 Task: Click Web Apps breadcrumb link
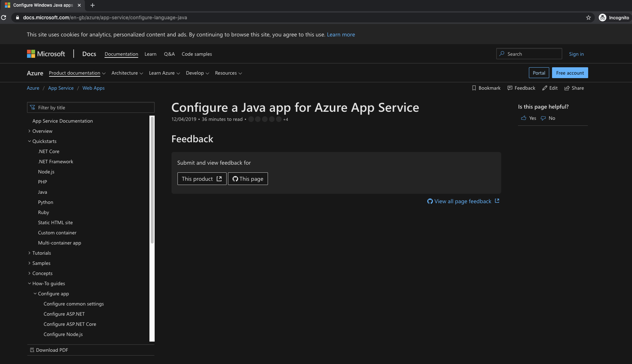click(x=94, y=88)
